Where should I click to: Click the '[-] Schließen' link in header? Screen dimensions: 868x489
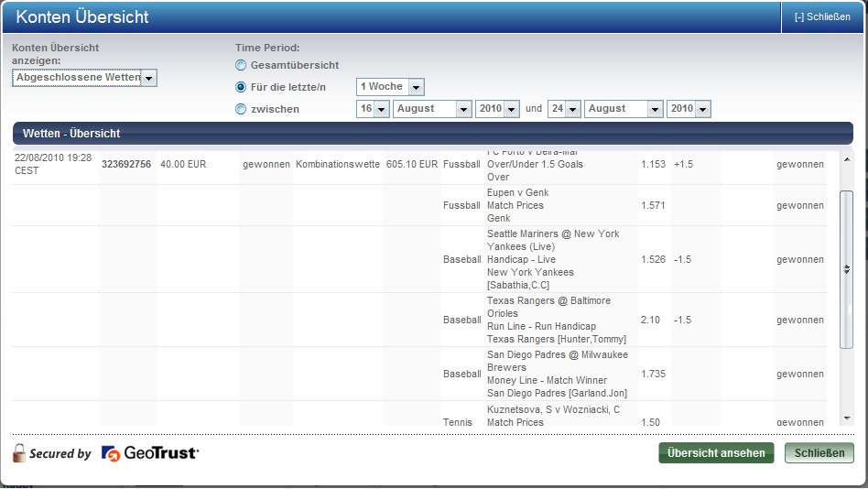pyautogui.click(x=821, y=16)
